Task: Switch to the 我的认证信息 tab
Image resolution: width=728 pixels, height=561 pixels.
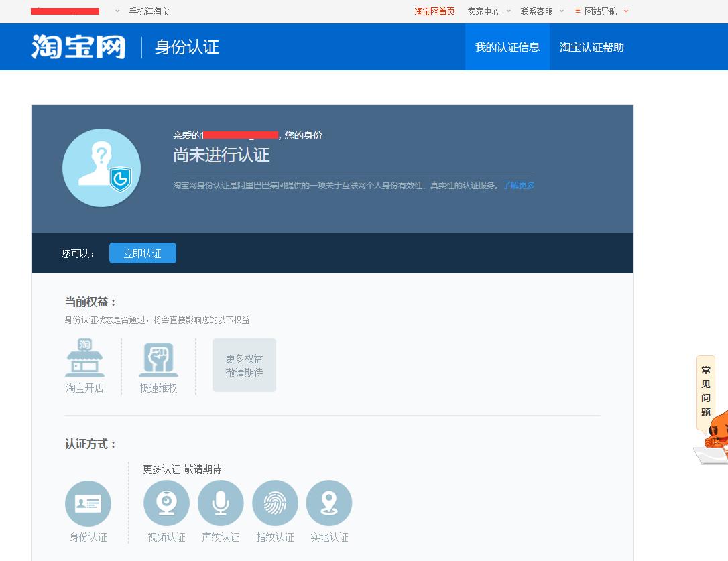Action: pyautogui.click(x=507, y=47)
